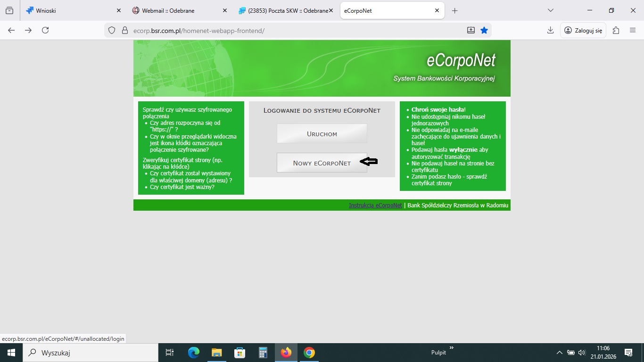Open the Downloads panel

click(x=550, y=30)
